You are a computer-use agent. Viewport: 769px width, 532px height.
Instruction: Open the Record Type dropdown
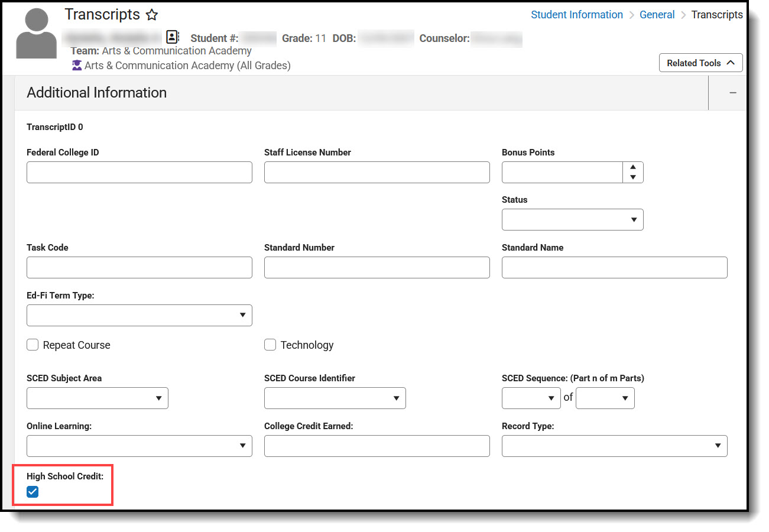pos(614,446)
